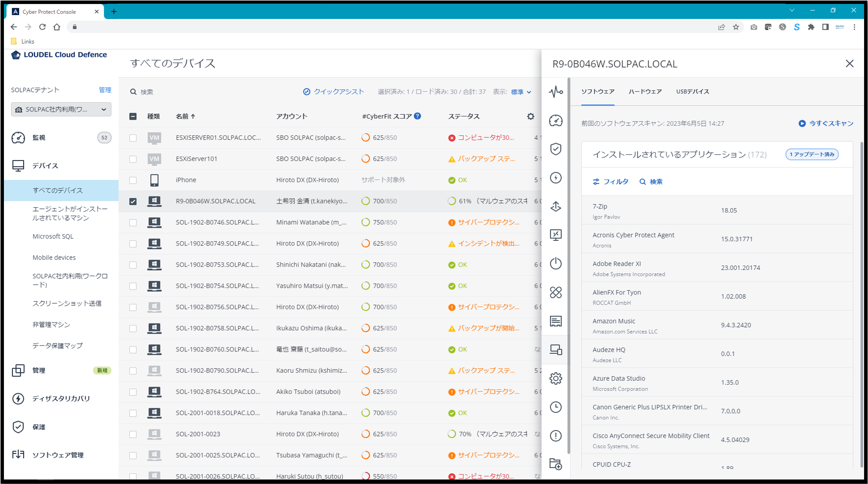Click the add-to-group folder plus icon
The image size is (868, 484).
(556, 464)
